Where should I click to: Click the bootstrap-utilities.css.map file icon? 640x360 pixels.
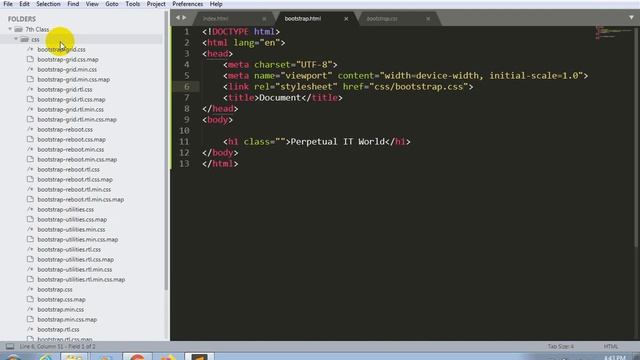pos(30,219)
